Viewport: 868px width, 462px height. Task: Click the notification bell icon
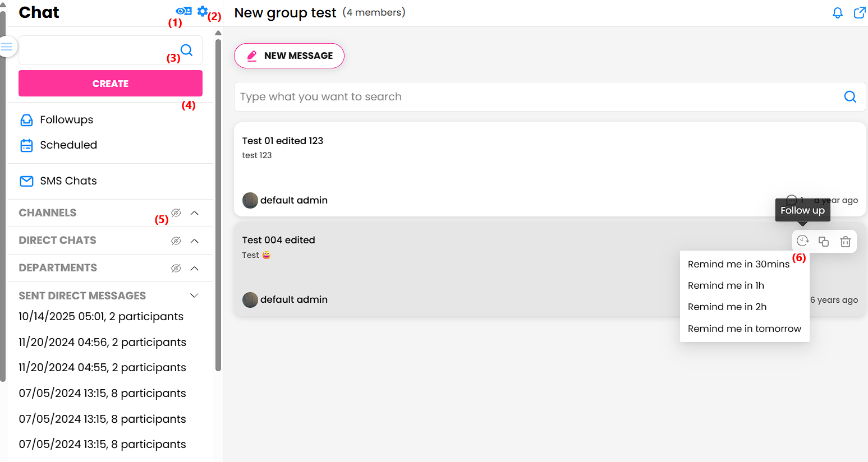837,13
